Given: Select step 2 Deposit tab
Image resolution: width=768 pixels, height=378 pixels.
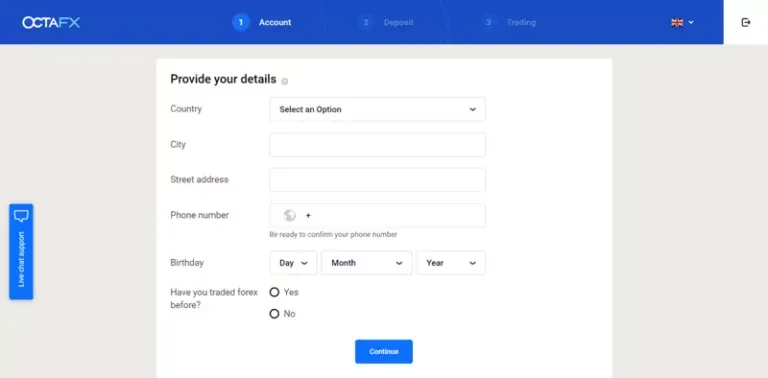Looking at the screenshot, I should click(385, 23).
